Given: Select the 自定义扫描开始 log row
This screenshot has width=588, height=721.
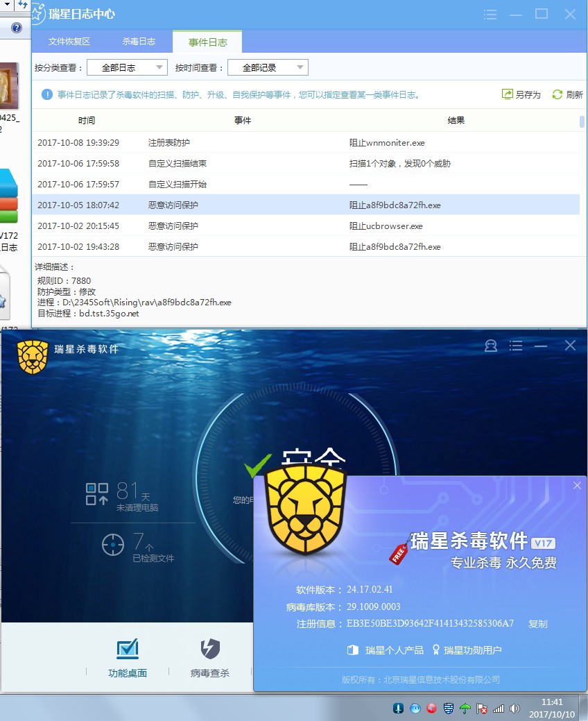Looking at the screenshot, I should (306, 184).
